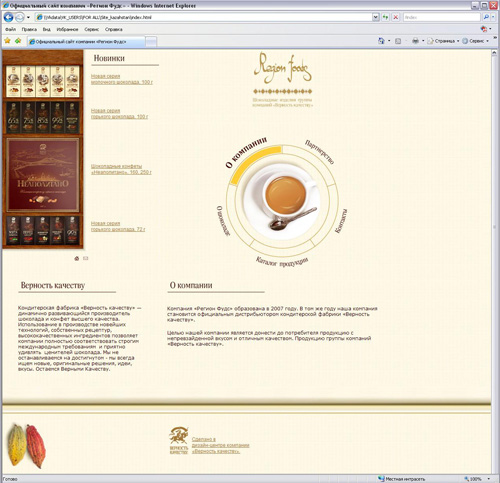Focus the search box in toolbar
This screenshot has width=500, height=483.
(441, 17)
